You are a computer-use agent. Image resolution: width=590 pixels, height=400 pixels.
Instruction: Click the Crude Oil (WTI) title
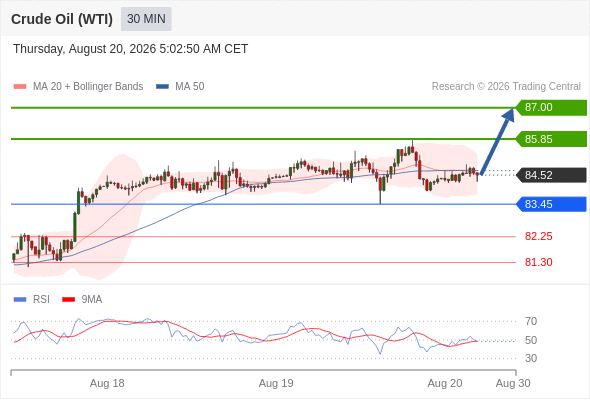(x=62, y=19)
